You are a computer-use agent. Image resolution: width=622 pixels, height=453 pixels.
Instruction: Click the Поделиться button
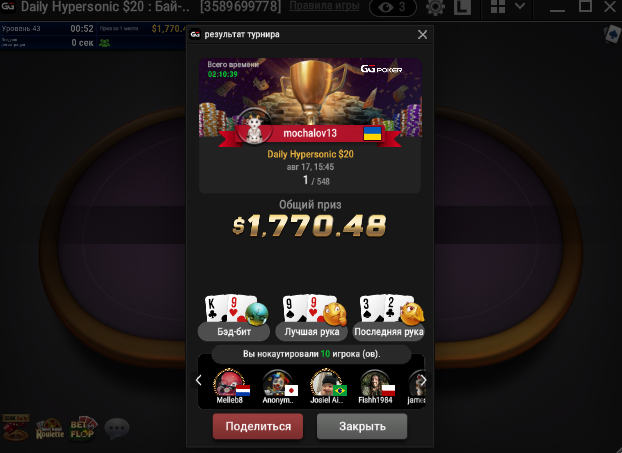(258, 426)
